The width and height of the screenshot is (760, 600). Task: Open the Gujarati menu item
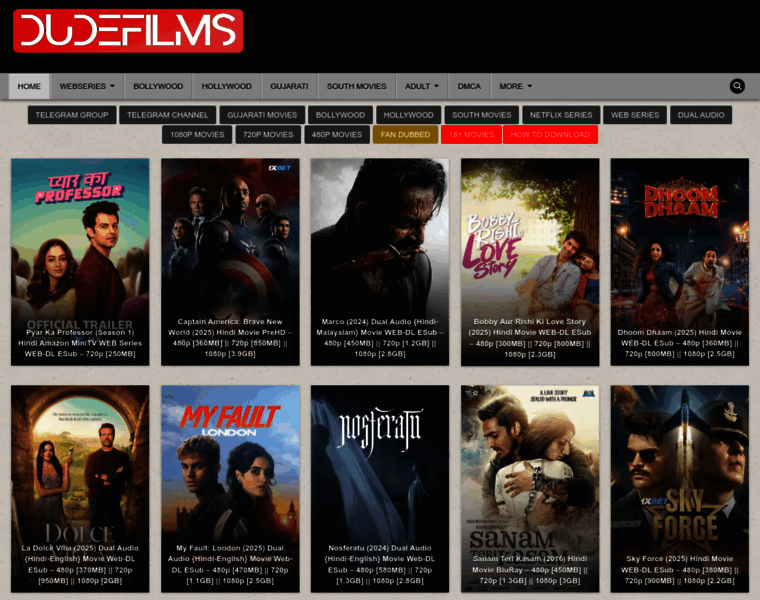[289, 86]
